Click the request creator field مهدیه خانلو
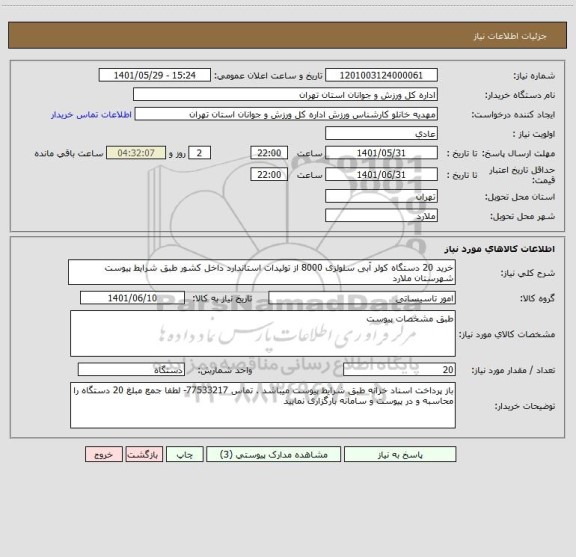The width and height of the screenshot is (576, 557). (x=286, y=114)
